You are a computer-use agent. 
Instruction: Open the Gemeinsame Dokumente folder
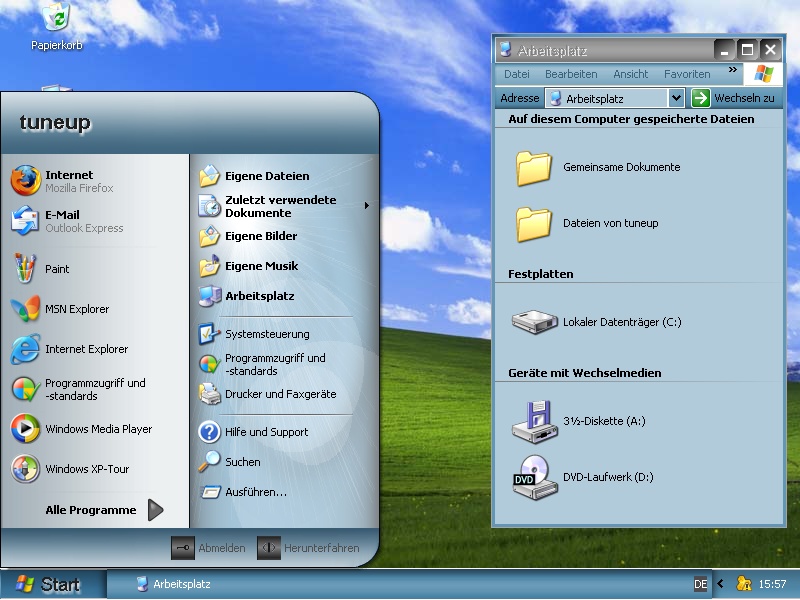pyautogui.click(x=620, y=167)
